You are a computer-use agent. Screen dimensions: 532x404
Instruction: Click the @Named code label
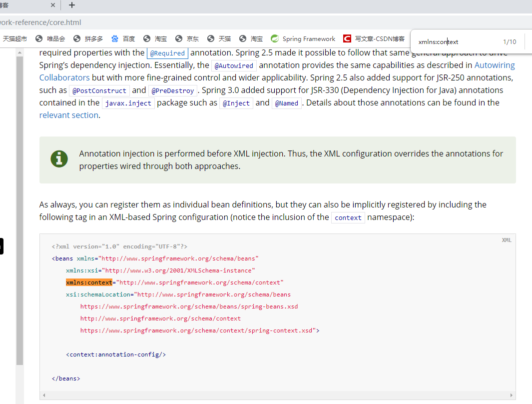point(287,103)
